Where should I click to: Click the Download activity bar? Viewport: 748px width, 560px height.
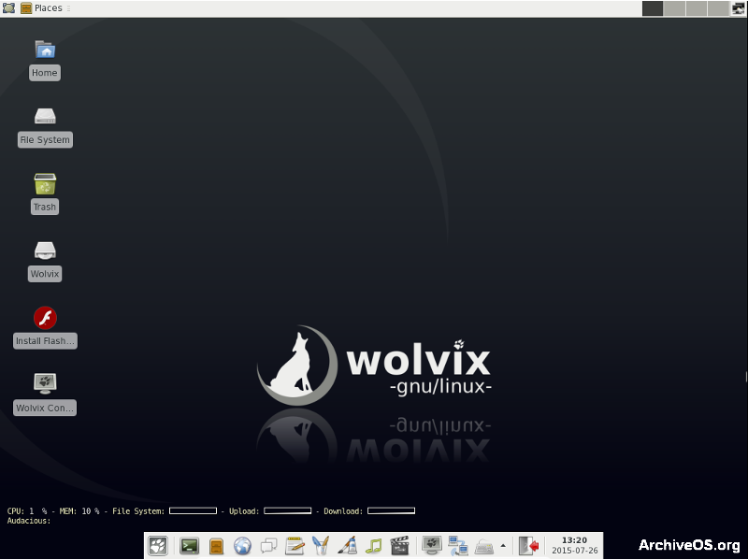point(391,510)
